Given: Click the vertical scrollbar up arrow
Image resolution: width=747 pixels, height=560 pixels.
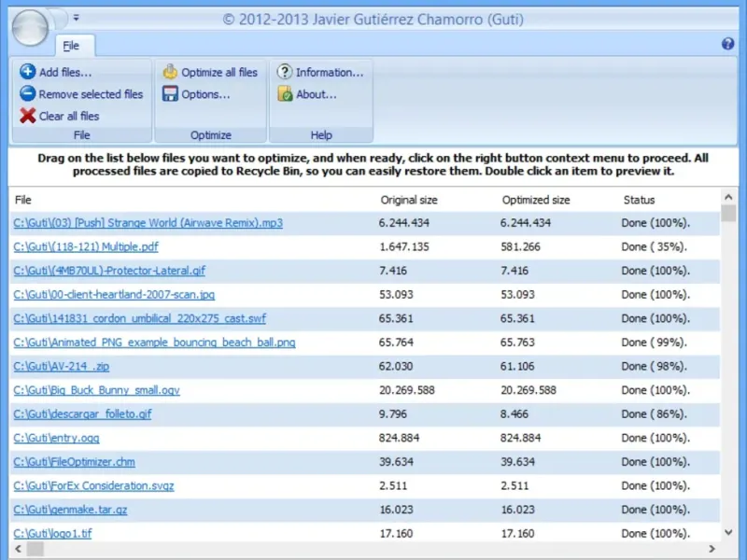Looking at the screenshot, I should pyautogui.click(x=729, y=197).
